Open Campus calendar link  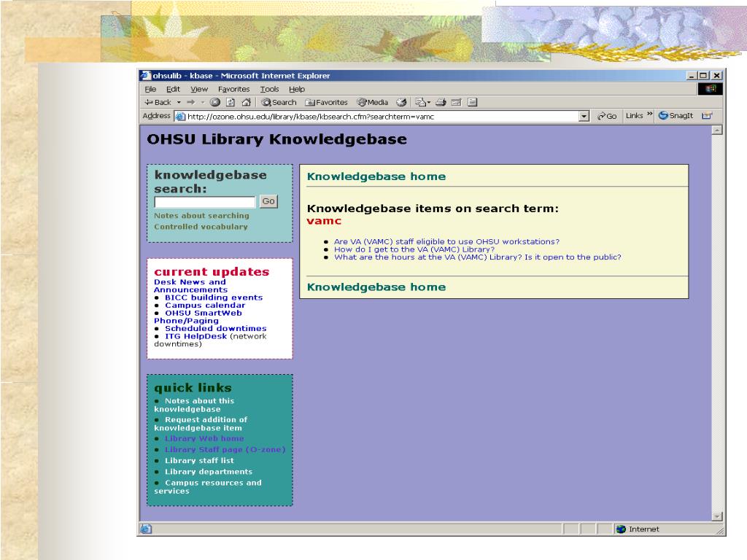click(205, 306)
